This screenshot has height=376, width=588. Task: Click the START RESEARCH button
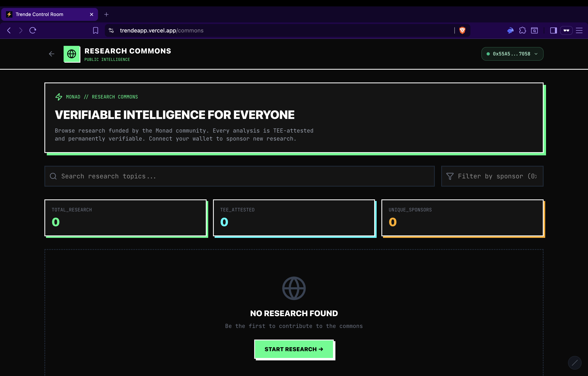[294, 349]
